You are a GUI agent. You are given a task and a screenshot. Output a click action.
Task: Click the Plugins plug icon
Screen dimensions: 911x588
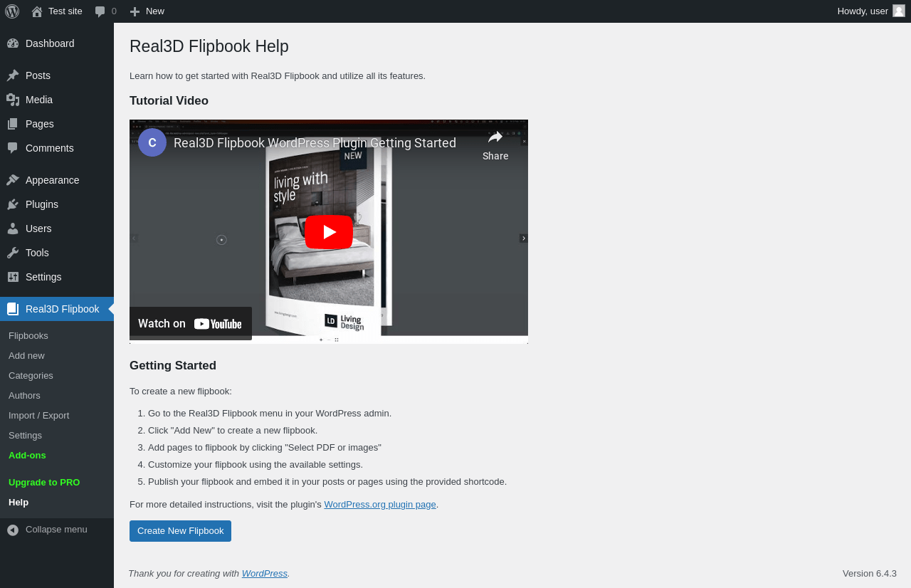tap(13, 204)
